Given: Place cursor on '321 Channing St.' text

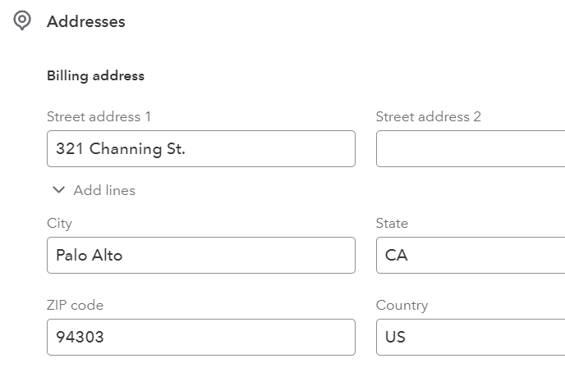Looking at the screenshot, I should pyautogui.click(x=120, y=149).
